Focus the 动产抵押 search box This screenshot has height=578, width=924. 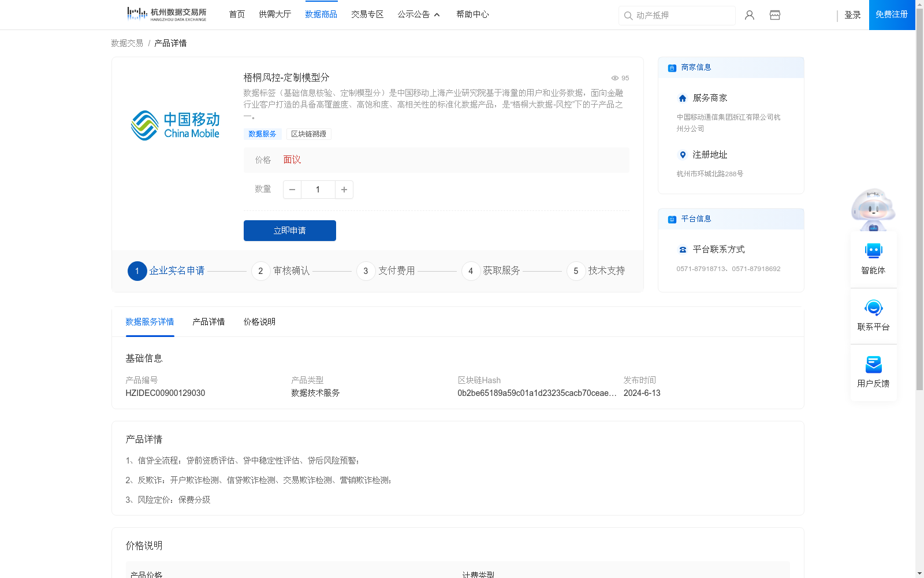click(x=677, y=16)
